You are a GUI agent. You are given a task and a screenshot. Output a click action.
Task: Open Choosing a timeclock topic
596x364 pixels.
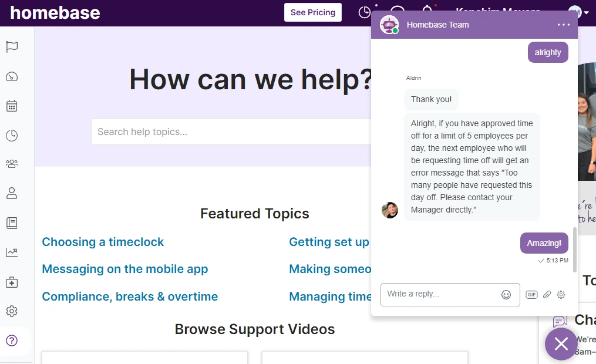point(103,242)
